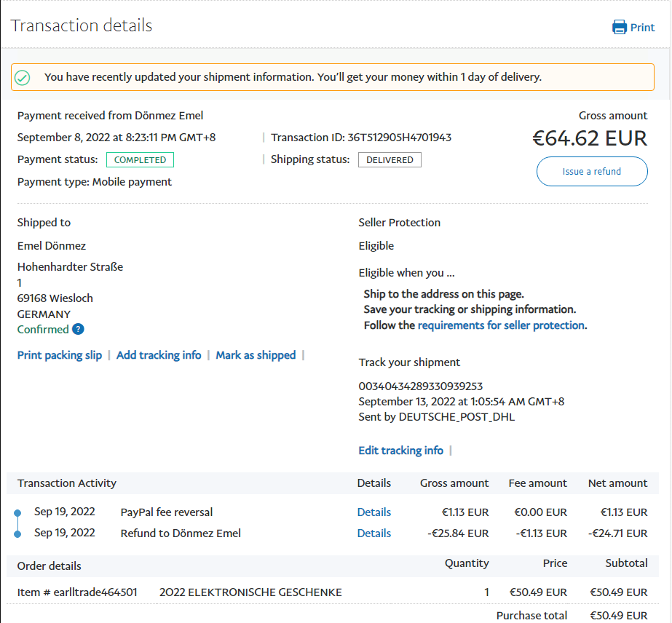The image size is (672, 623).
Task: Click the help question mark beside Confirmed
Action: [79, 329]
